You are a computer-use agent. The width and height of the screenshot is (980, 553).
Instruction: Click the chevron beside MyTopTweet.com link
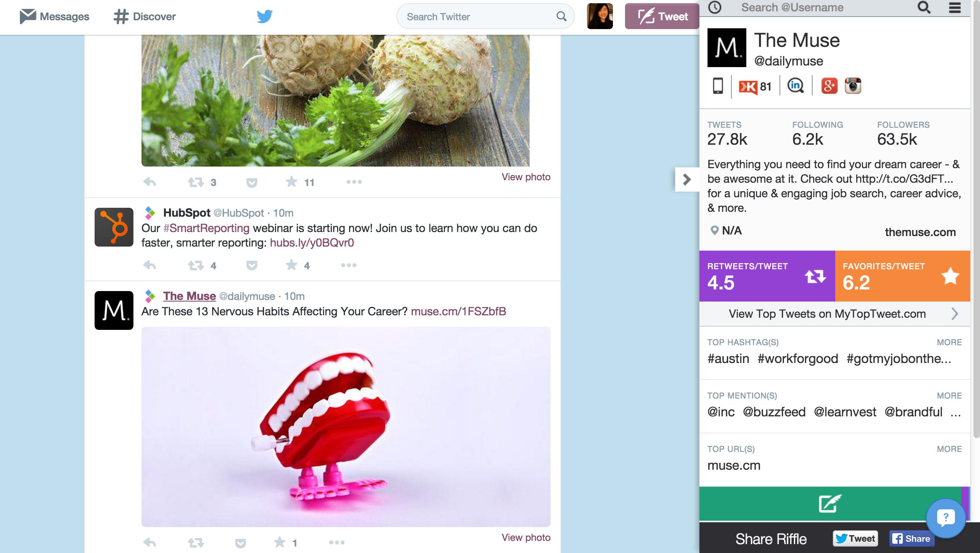point(955,314)
